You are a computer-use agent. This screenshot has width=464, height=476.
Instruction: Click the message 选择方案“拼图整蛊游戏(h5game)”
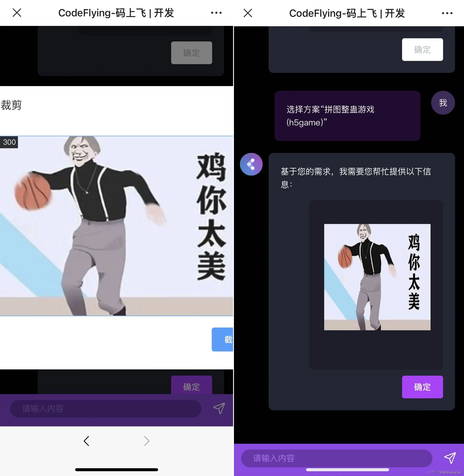[347, 116]
